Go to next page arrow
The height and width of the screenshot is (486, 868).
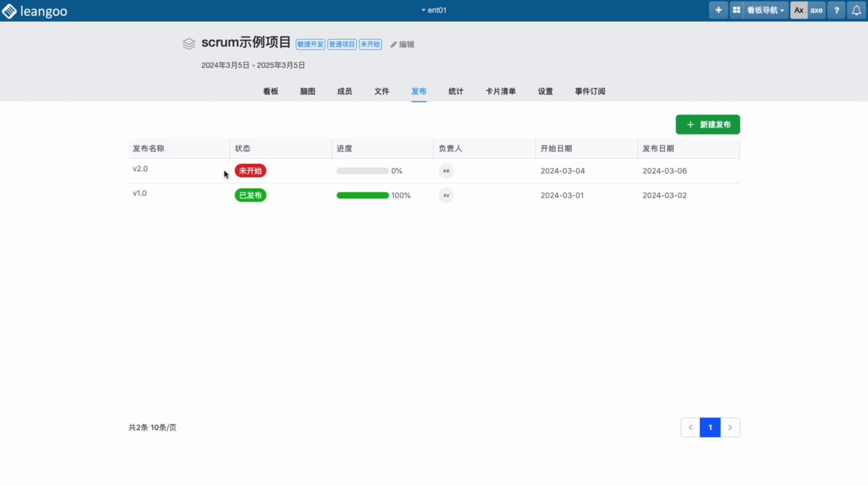pos(730,428)
